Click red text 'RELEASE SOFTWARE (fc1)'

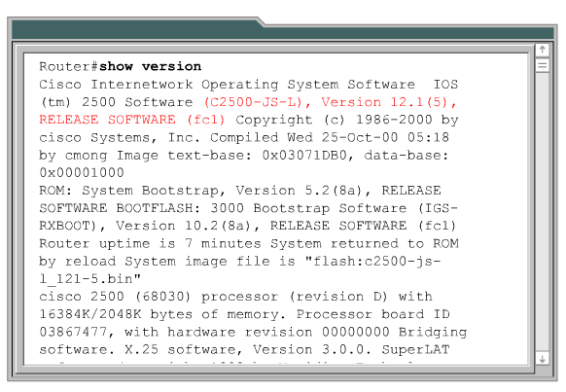132,120
